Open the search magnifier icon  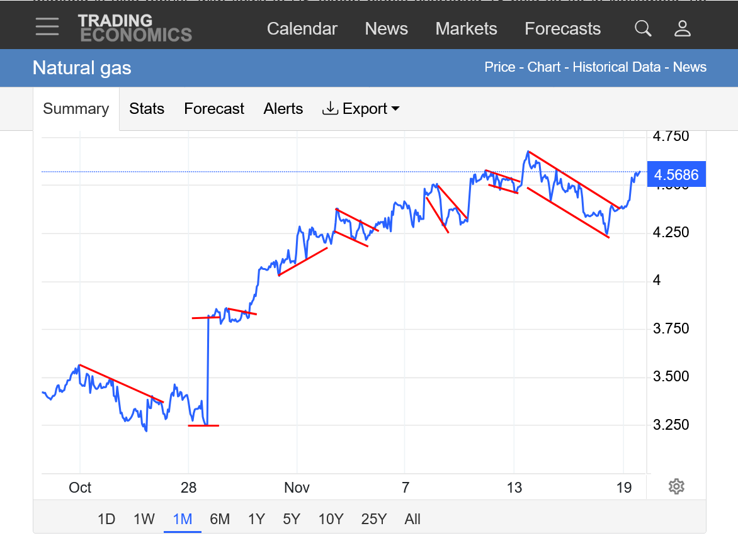(643, 28)
